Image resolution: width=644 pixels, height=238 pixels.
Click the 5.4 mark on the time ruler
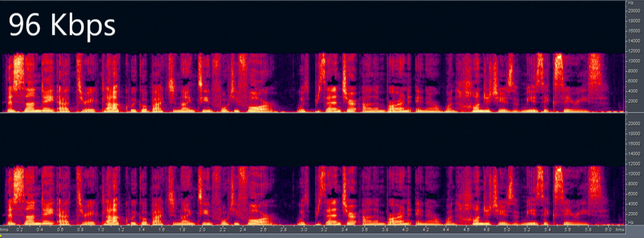pos(548,229)
